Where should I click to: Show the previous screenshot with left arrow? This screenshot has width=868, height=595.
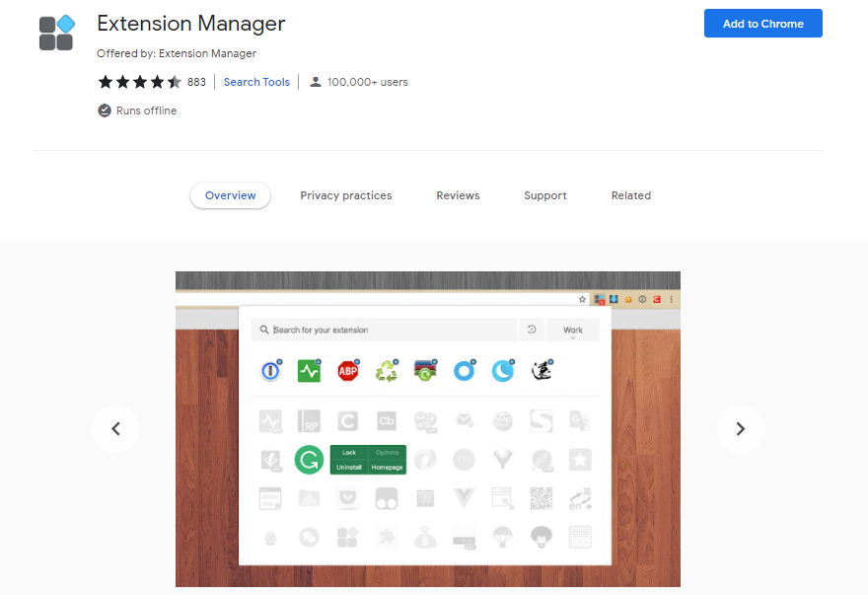115,428
